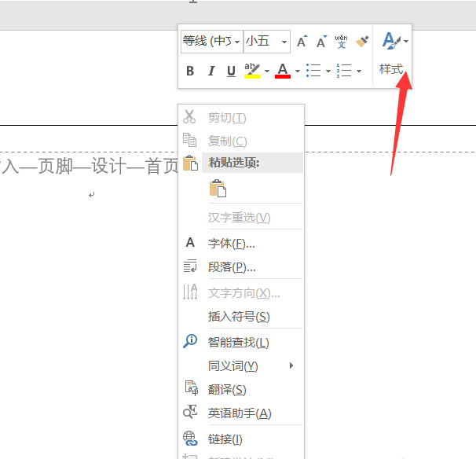The width and height of the screenshot is (476, 459).
Task: Open 英语助手(A) English assistant
Action: click(x=241, y=413)
